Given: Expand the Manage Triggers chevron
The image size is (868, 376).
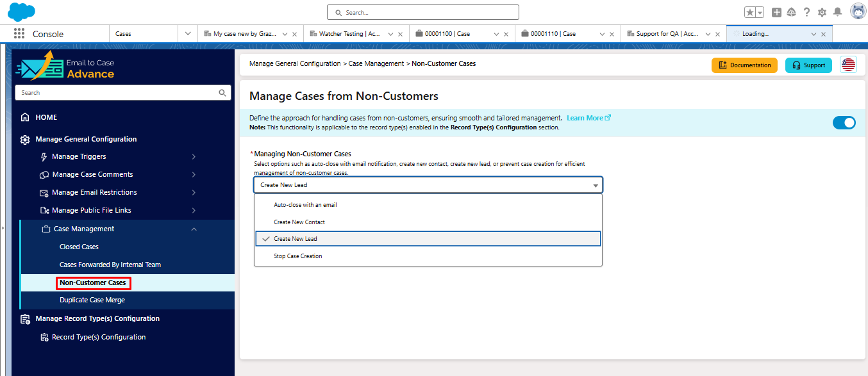Looking at the screenshot, I should coord(194,156).
